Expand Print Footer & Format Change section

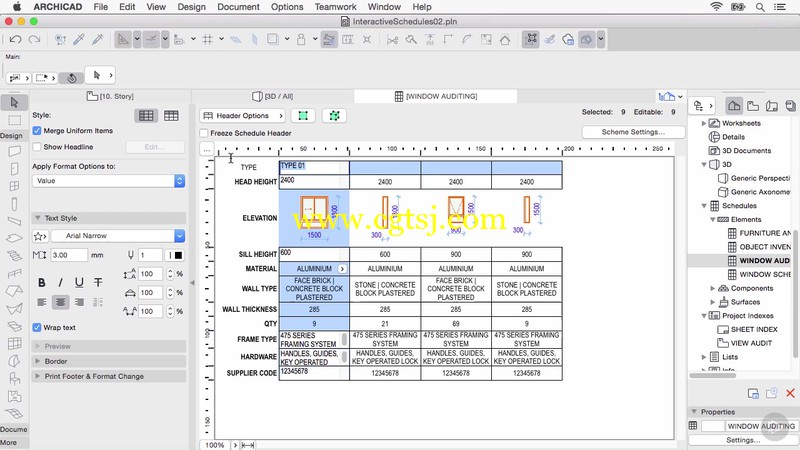pos(37,376)
